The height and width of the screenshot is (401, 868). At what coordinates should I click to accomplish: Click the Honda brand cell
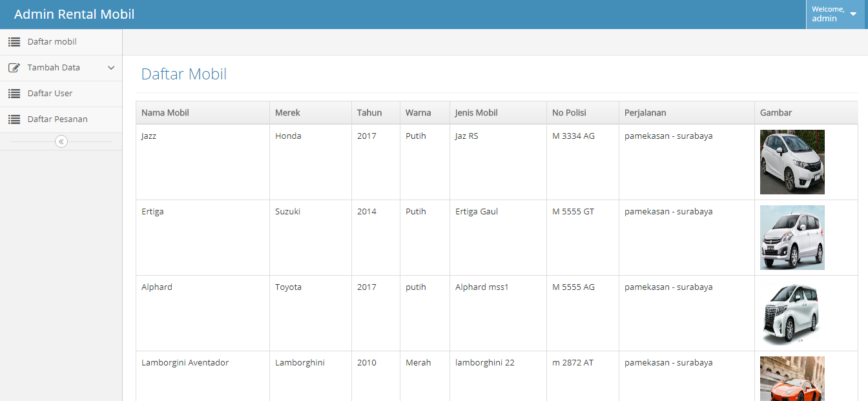pos(311,162)
